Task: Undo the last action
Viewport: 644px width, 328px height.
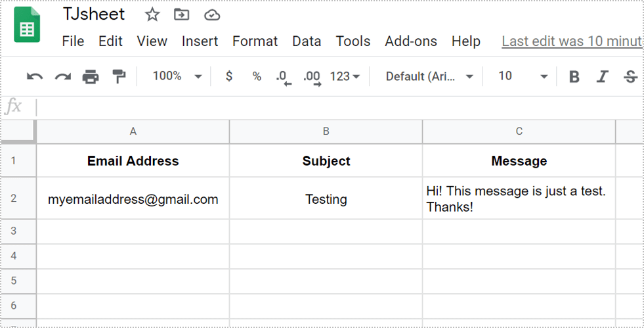Action: tap(34, 77)
